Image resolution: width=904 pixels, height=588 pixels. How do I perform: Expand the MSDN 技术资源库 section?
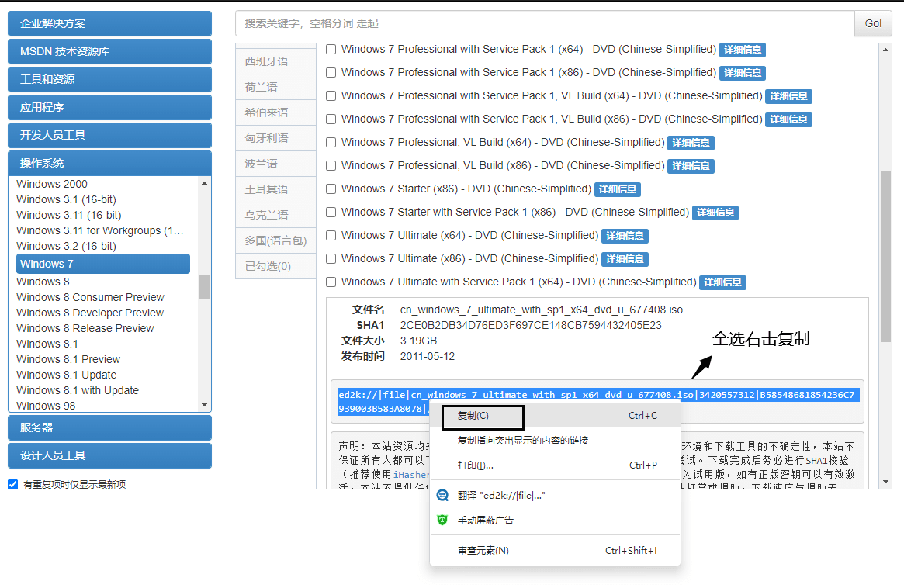point(109,51)
